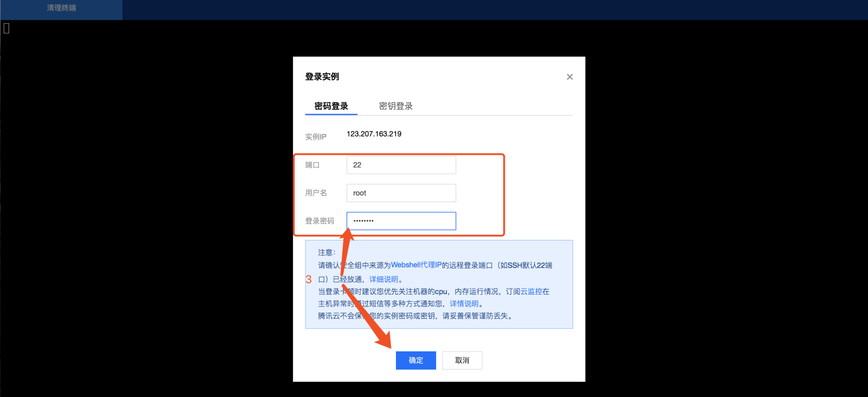Select the instance IP 123.207.163.219 text
This screenshot has height=397, width=868.
point(374,134)
